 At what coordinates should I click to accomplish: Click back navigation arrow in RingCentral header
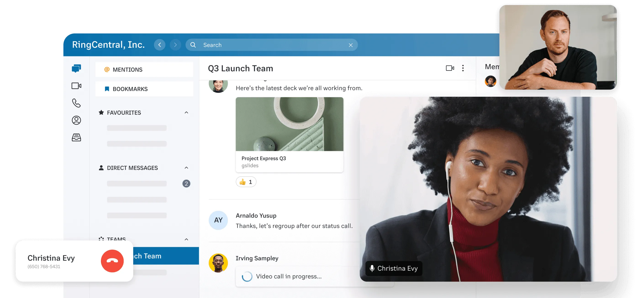160,45
